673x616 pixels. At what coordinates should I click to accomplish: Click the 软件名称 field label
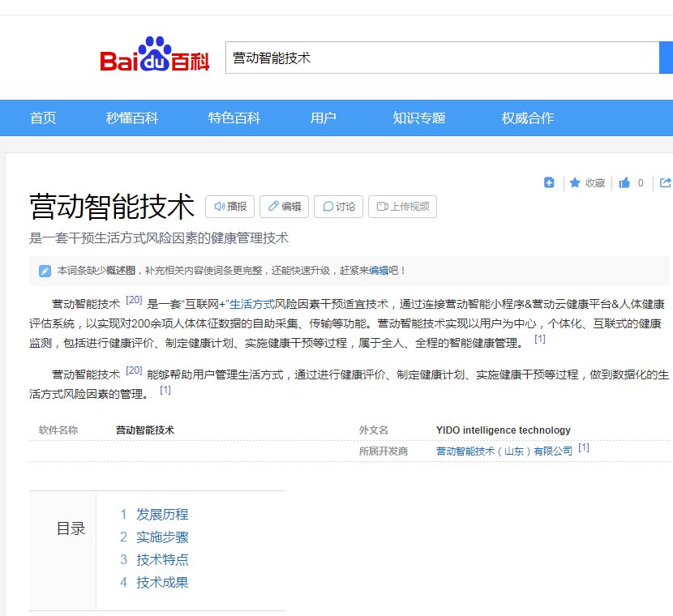coord(58,430)
